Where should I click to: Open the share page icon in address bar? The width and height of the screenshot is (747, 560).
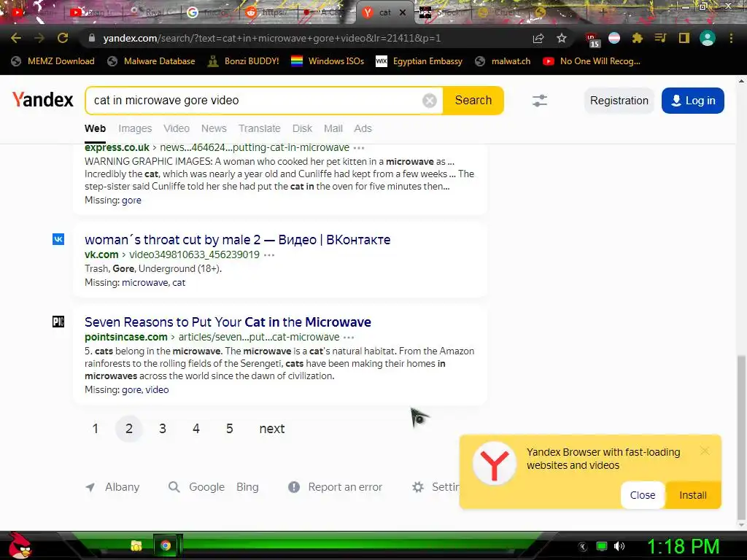point(538,38)
